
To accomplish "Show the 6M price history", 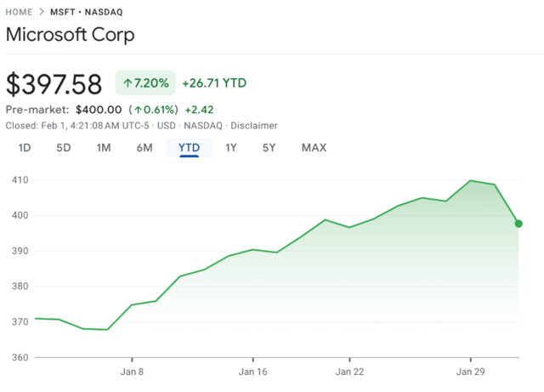I will 144,148.
